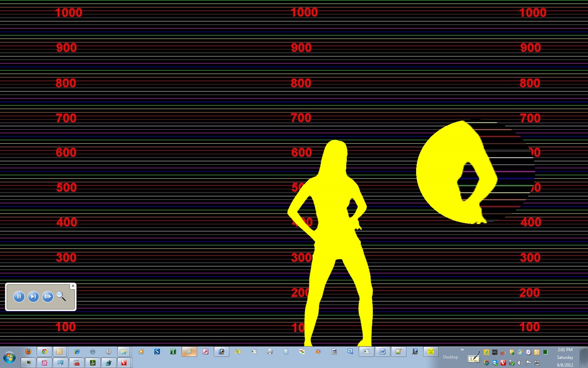Click the magnifying glass zoom icon
The width and height of the screenshot is (588, 368).
pyautogui.click(x=61, y=297)
